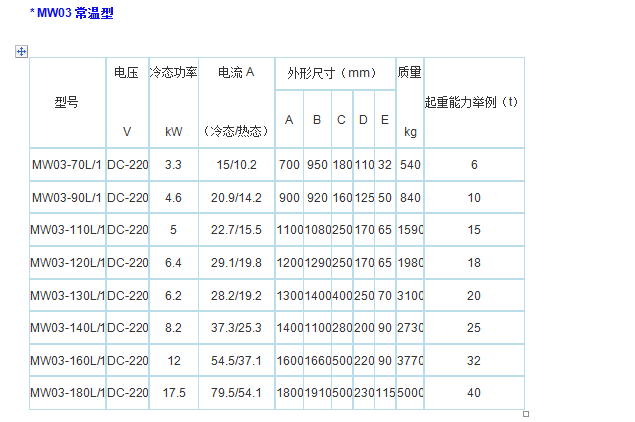Select mass cell with value 540
The width and height of the screenshot is (635, 422).
pos(410,165)
